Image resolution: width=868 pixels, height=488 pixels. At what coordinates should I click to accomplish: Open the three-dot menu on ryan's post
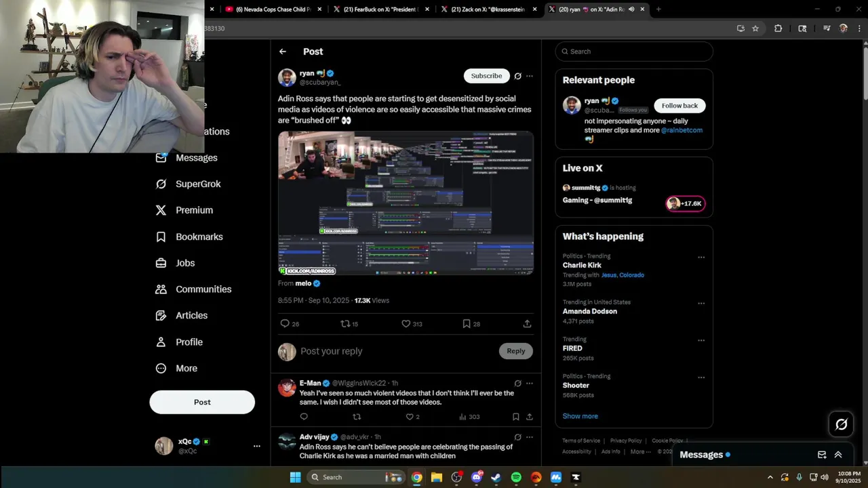[530, 76]
